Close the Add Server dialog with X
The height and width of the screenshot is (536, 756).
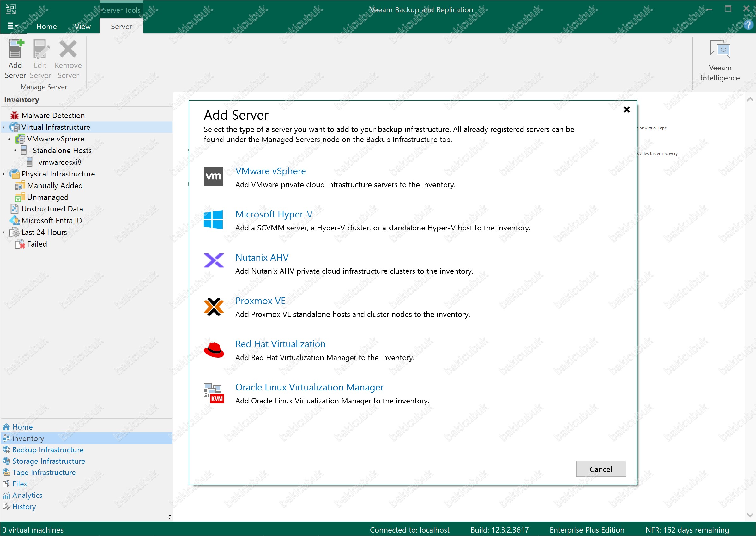[x=626, y=110]
